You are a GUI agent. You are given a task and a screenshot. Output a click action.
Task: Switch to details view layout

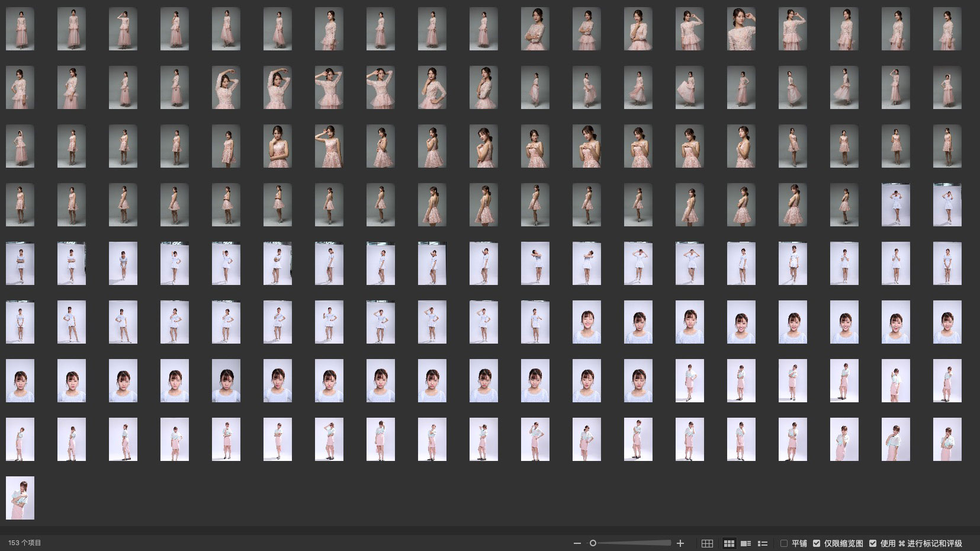point(746,543)
